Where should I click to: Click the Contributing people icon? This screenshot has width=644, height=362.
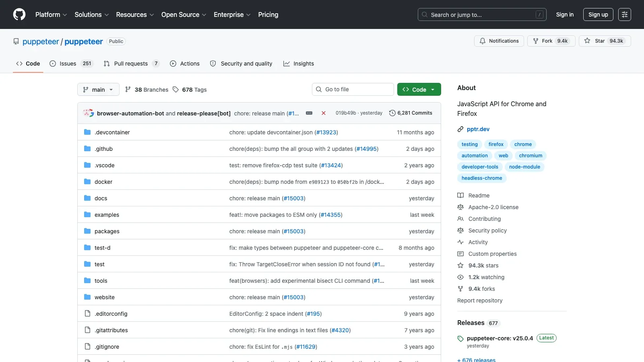point(460,219)
